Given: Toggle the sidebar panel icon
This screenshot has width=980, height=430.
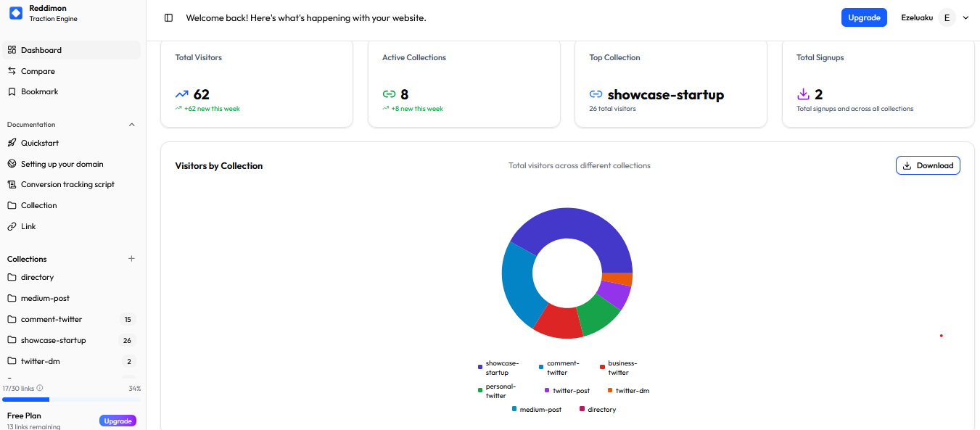Looking at the screenshot, I should tap(168, 18).
